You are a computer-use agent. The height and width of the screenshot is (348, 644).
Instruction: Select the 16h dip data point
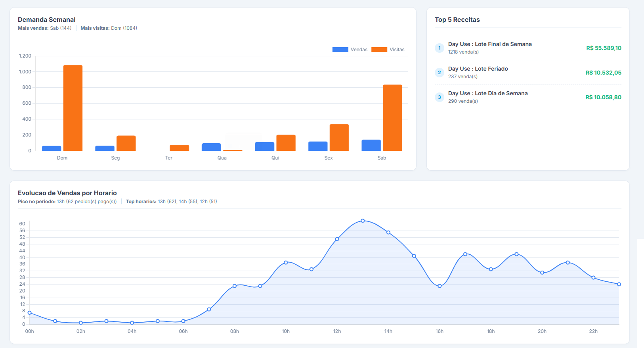(440, 286)
